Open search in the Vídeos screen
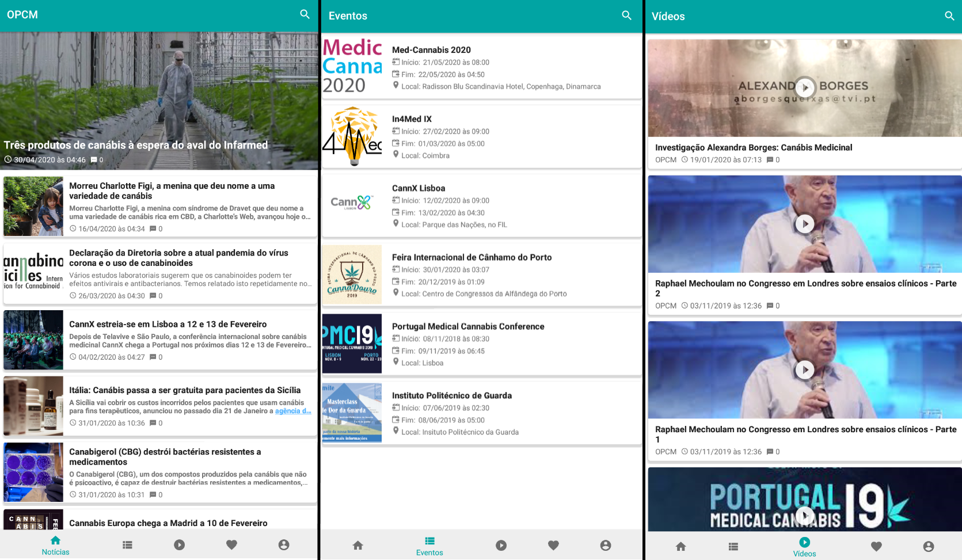The width and height of the screenshot is (962, 560). (x=950, y=16)
